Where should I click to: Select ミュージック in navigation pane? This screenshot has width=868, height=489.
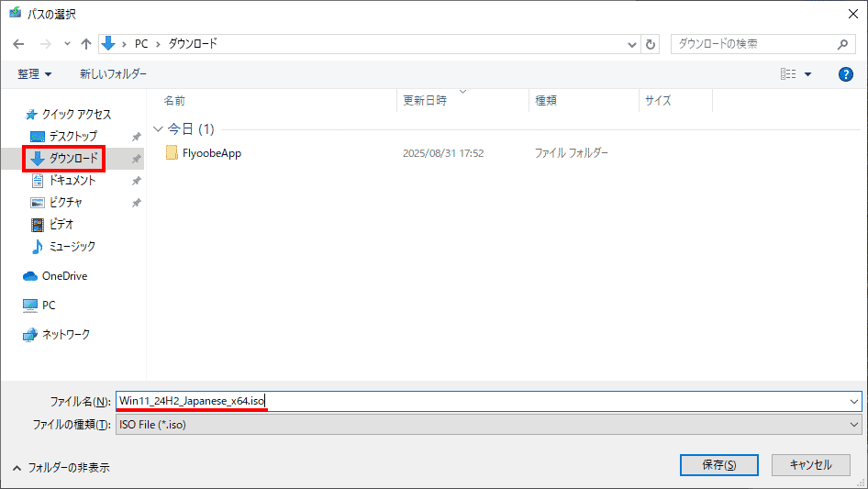coord(63,247)
